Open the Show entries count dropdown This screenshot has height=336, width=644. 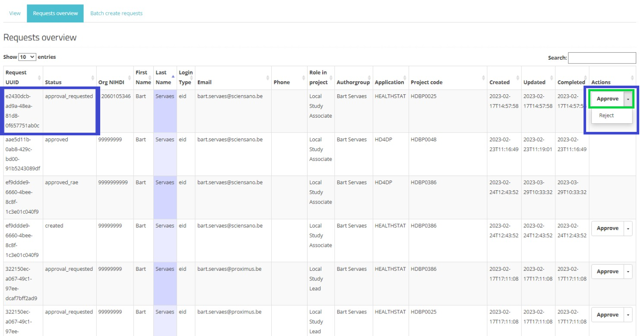click(x=27, y=57)
